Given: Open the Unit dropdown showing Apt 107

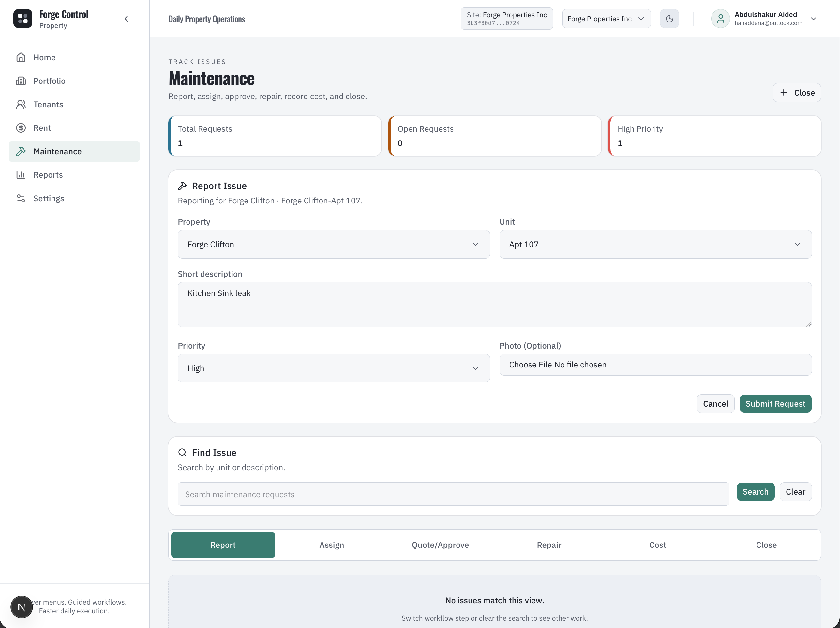Looking at the screenshot, I should tap(655, 244).
